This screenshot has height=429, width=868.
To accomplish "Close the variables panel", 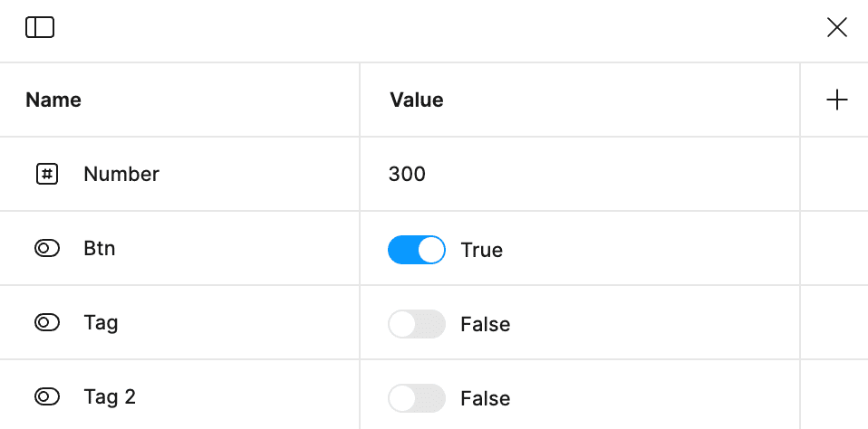I will 837,28.
